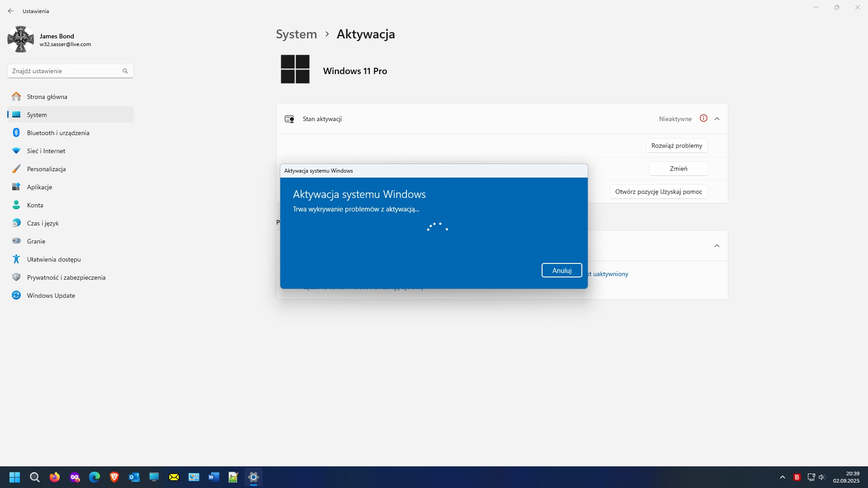Screen dimensions: 868x488
Task: Click the red info icon beside Nieaktywne
Action: (703, 118)
